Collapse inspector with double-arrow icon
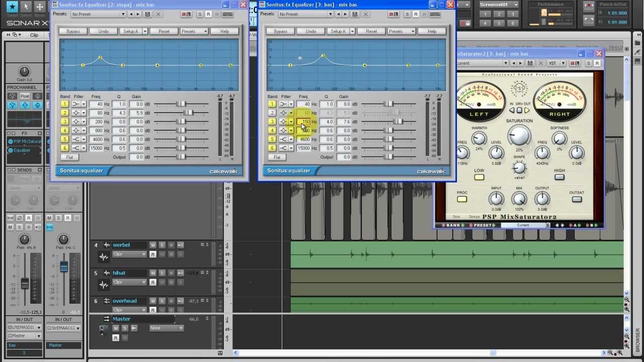This screenshot has height=362, width=644. click(9, 35)
